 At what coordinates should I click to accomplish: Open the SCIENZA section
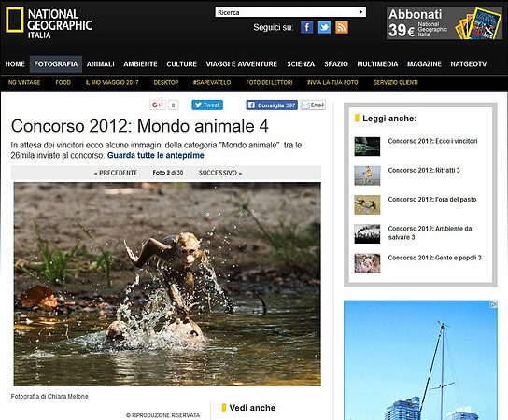tap(301, 64)
